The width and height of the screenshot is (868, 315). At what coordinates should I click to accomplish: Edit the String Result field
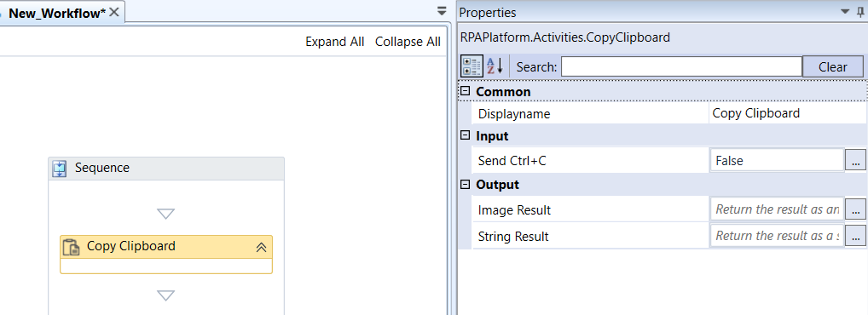coord(776,236)
